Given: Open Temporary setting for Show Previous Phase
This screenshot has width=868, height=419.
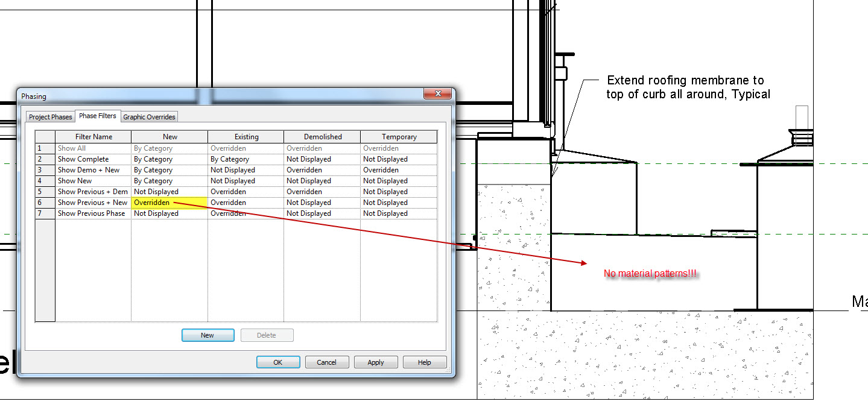Looking at the screenshot, I should pyautogui.click(x=399, y=213).
